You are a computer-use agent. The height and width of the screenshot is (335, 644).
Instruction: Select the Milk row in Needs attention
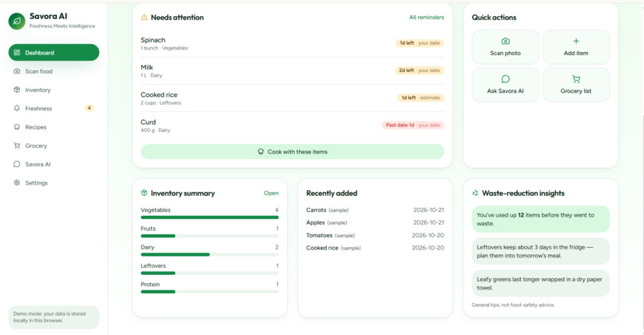tap(292, 70)
